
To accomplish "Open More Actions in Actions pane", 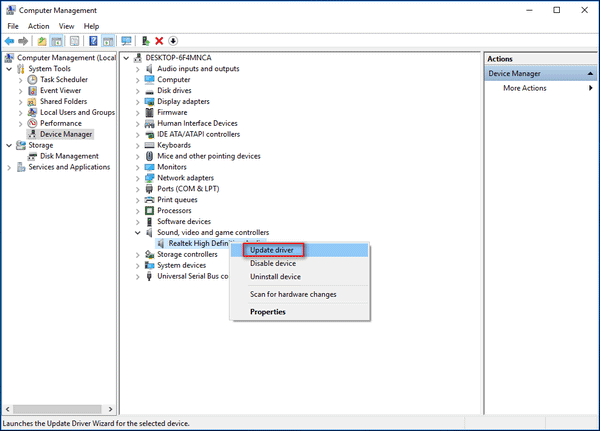I will pyautogui.click(x=525, y=88).
